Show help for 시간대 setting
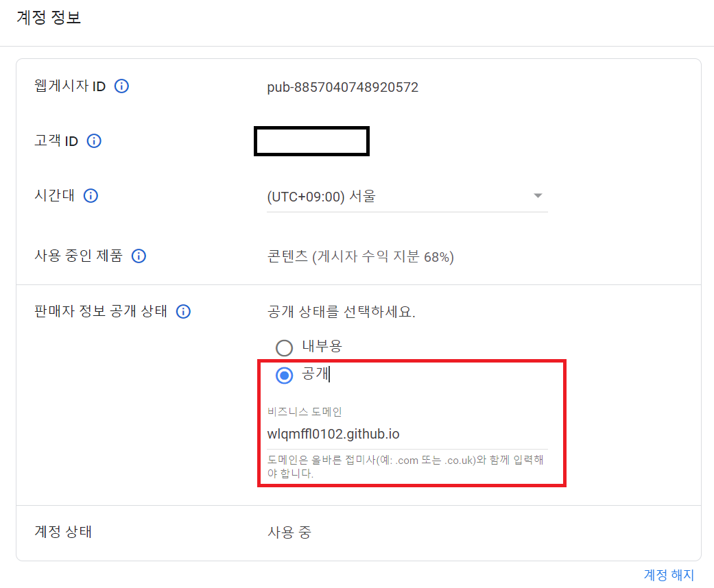 tap(91, 196)
